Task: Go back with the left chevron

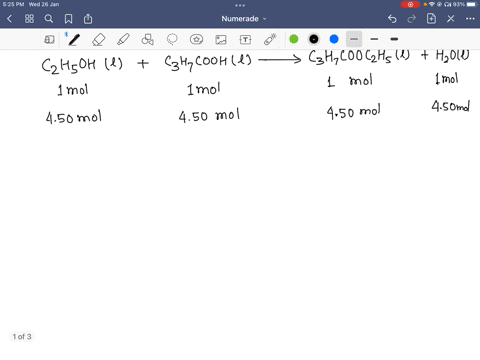Action: pos(10,19)
